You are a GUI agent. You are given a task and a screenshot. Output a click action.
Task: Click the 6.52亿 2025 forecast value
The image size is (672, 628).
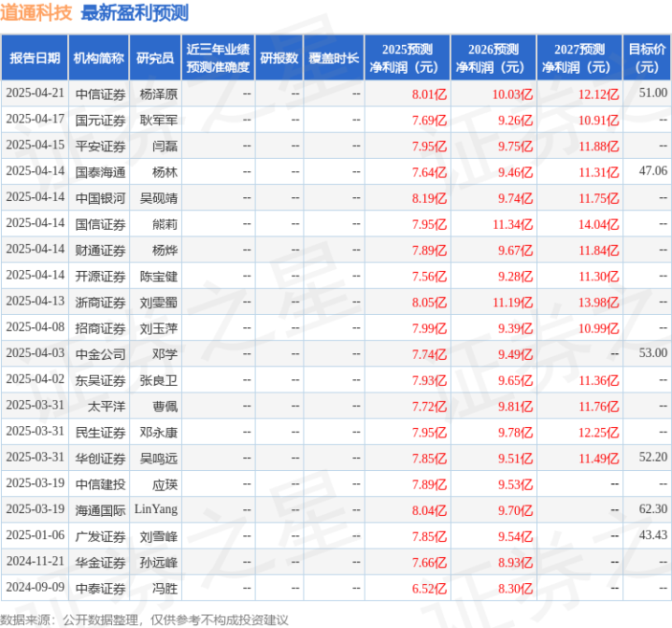tap(429, 589)
